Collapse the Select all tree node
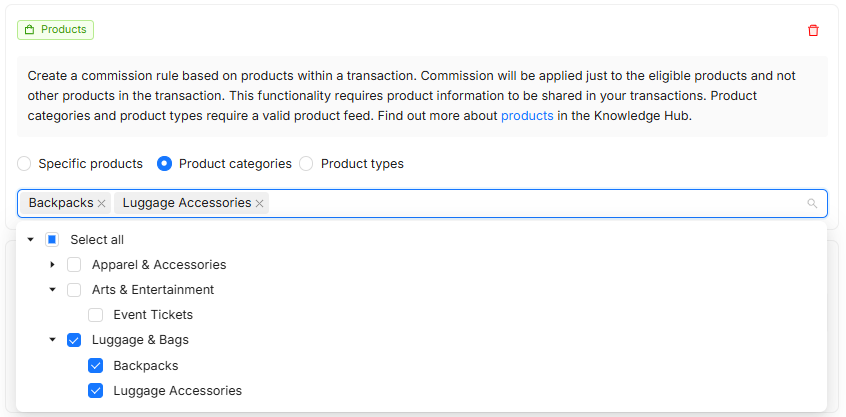Screen dimensions: 846x417 [x=31, y=240]
